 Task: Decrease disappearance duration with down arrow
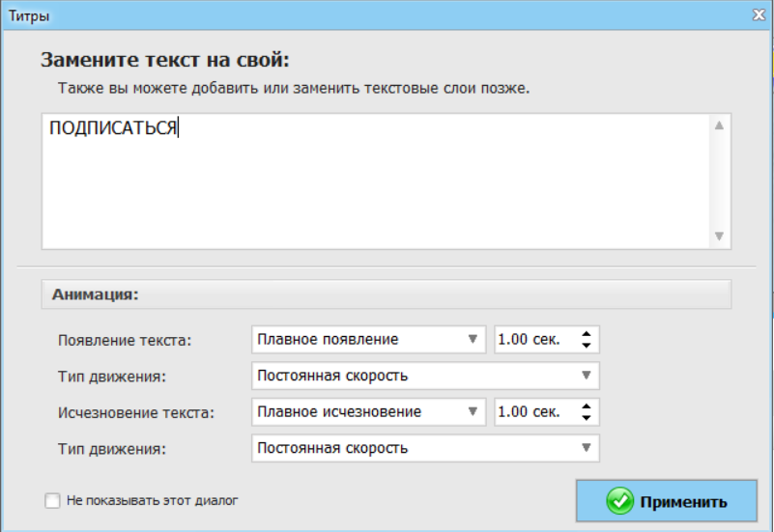click(x=586, y=418)
